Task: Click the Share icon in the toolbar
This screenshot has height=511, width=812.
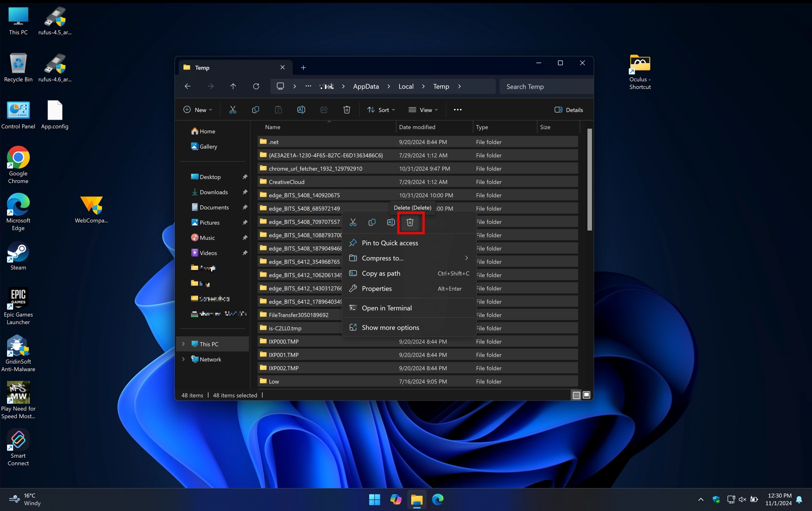Action: 324,109
